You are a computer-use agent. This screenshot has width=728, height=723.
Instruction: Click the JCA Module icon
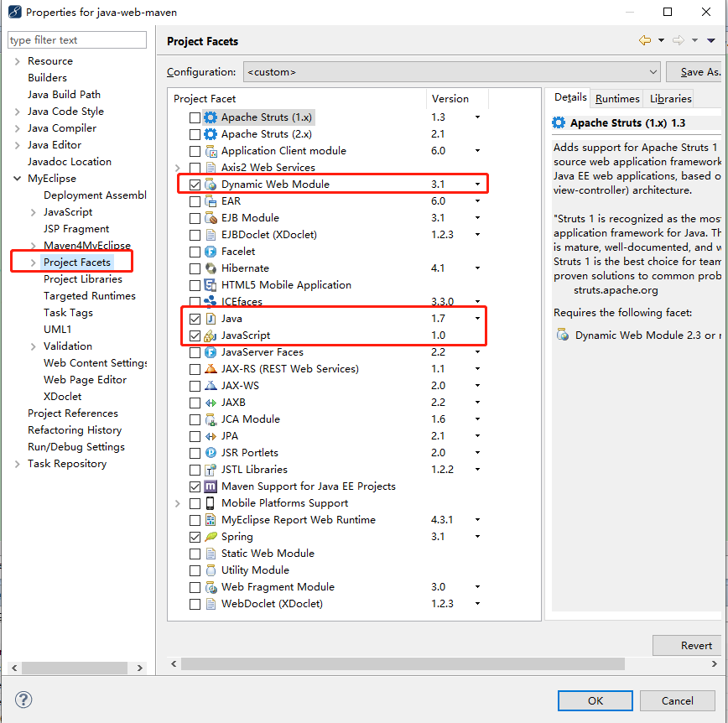211,419
